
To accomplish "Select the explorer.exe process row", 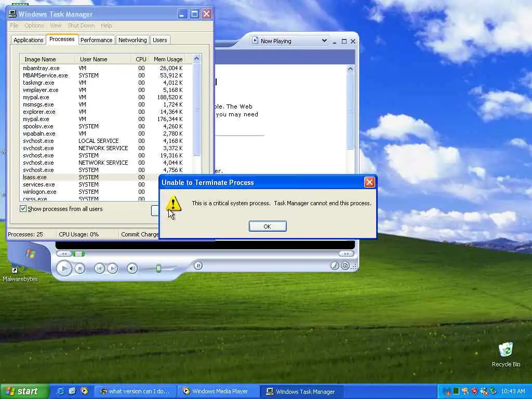I will (103, 112).
